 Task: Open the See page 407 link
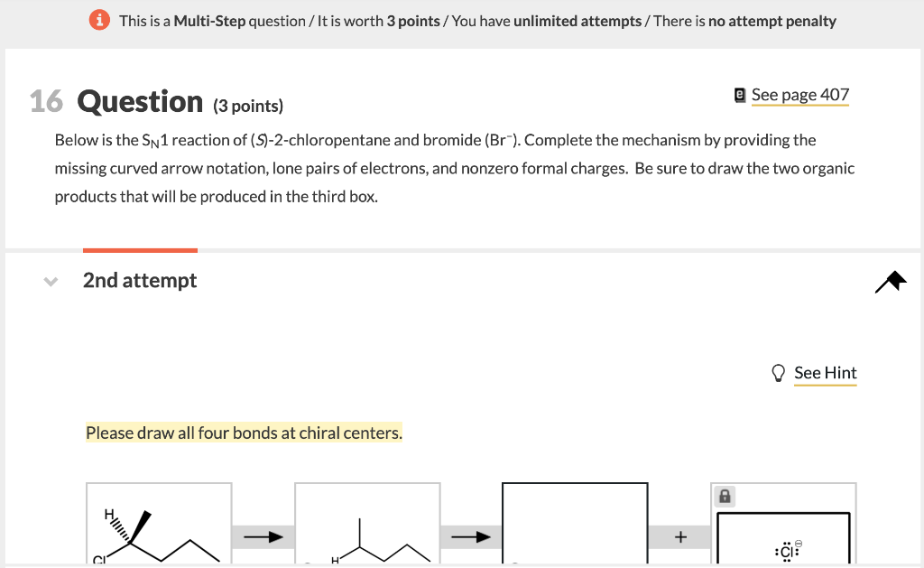point(800,94)
